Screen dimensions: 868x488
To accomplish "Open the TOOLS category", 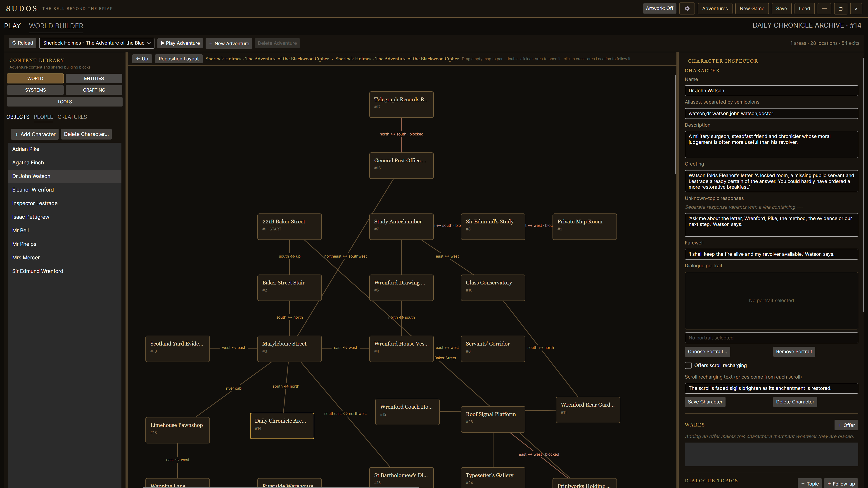I will click(64, 102).
